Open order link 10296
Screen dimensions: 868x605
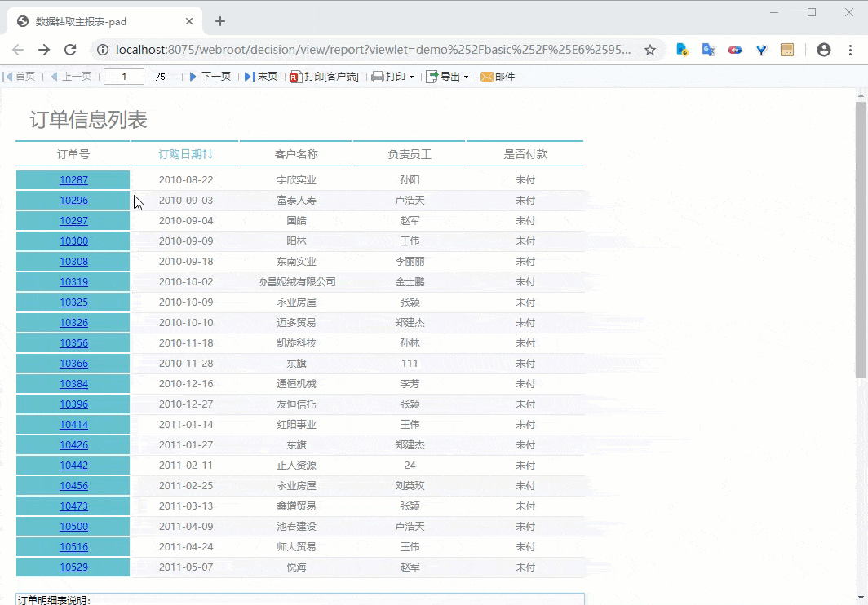point(73,201)
